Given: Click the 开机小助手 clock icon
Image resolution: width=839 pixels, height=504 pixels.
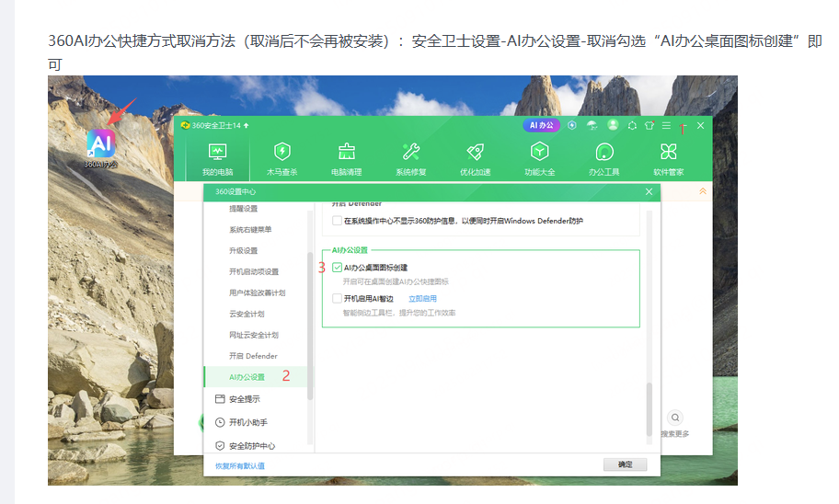Looking at the screenshot, I should pyautogui.click(x=219, y=422).
